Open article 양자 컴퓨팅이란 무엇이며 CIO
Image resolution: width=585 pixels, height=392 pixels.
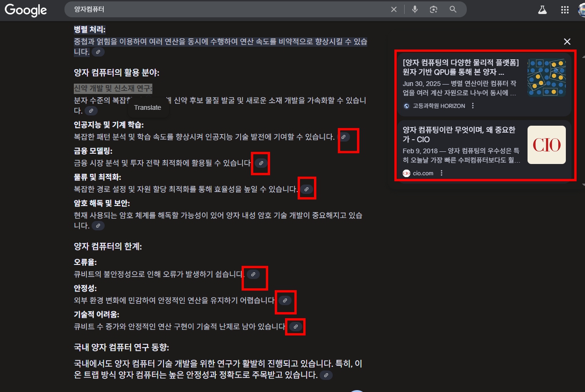[459, 135]
